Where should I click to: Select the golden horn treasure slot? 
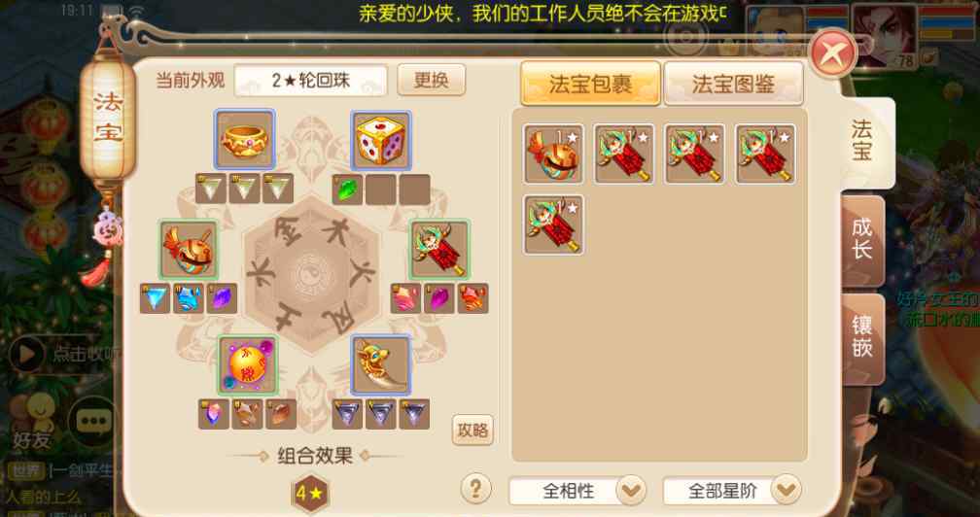tap(381, 365)
